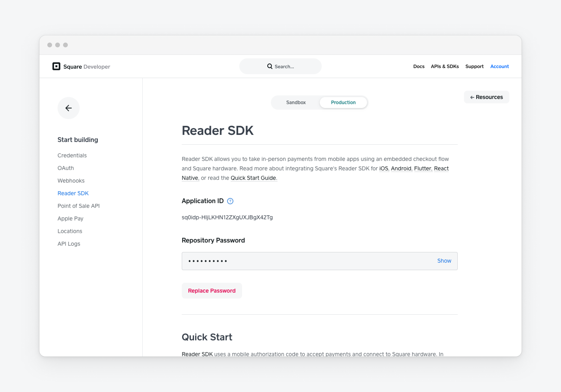Open the Flutter integration link
The image size is (561, 392).
422,168
